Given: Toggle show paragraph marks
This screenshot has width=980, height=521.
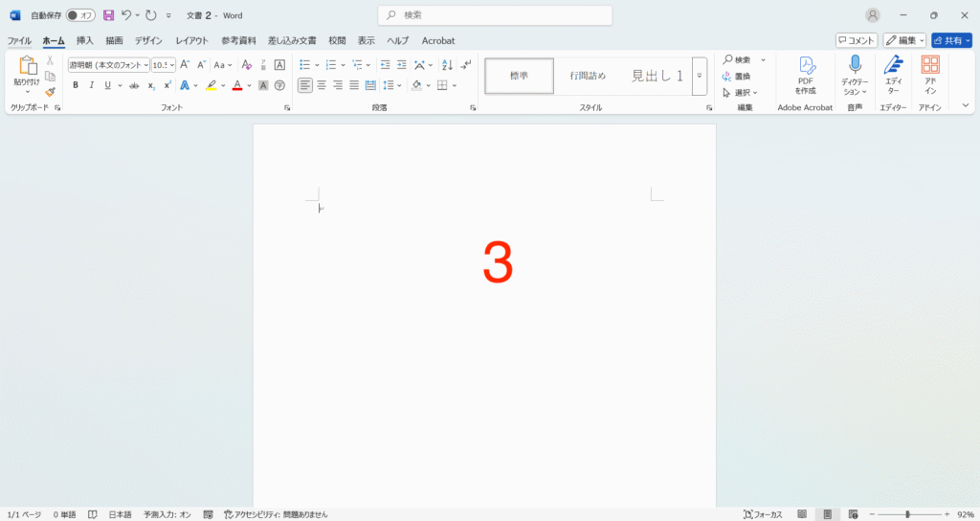Looking at the screenshot, I should click(466, 64).
